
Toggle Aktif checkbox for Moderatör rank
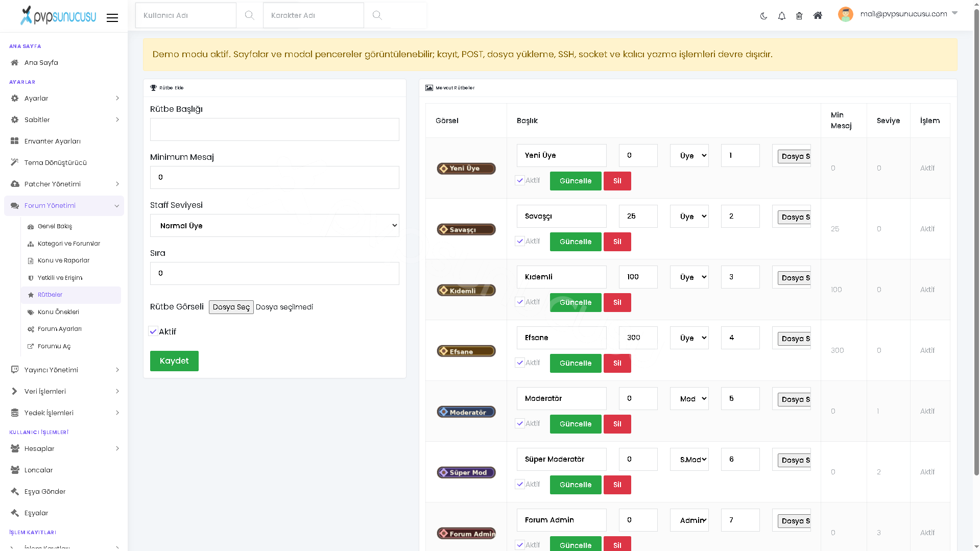[519, 423]
